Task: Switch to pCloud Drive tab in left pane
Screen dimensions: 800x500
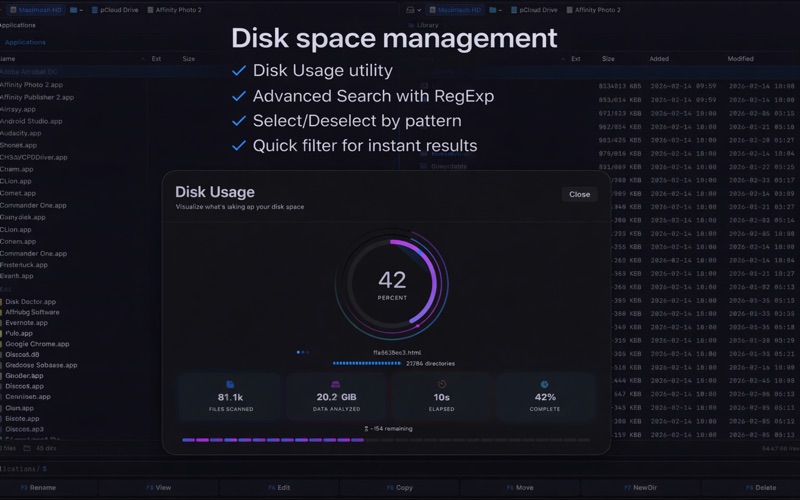Action: point(115,10)
